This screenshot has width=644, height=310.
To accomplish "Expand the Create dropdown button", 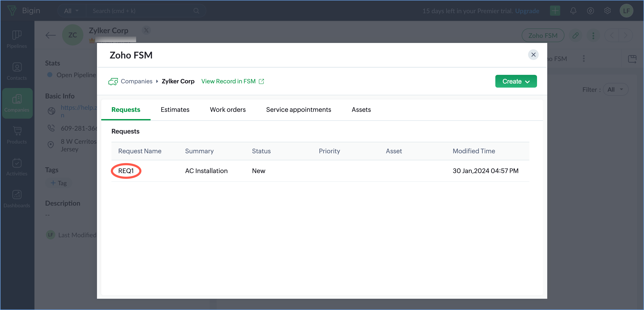I will tap(516, 81).
